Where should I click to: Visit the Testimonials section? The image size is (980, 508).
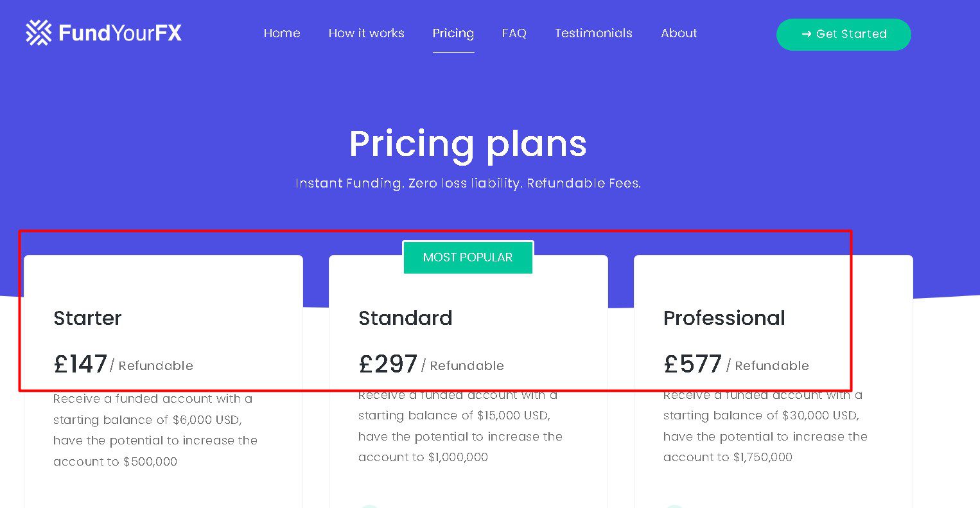(x=593, y=33)
